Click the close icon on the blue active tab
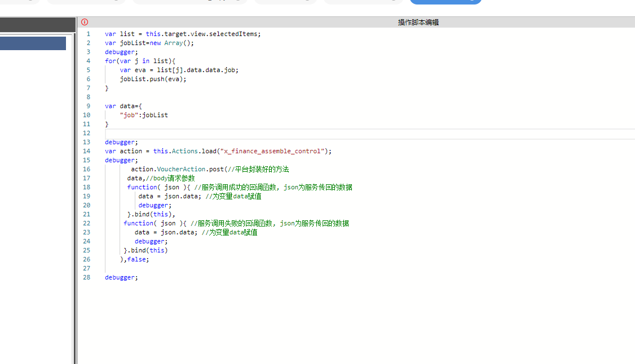Screen dimensions: 635x364 point(473,3)
